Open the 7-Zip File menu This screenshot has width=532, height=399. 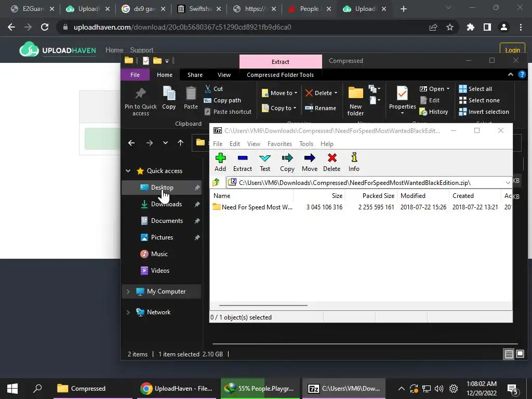pos(218,144)
